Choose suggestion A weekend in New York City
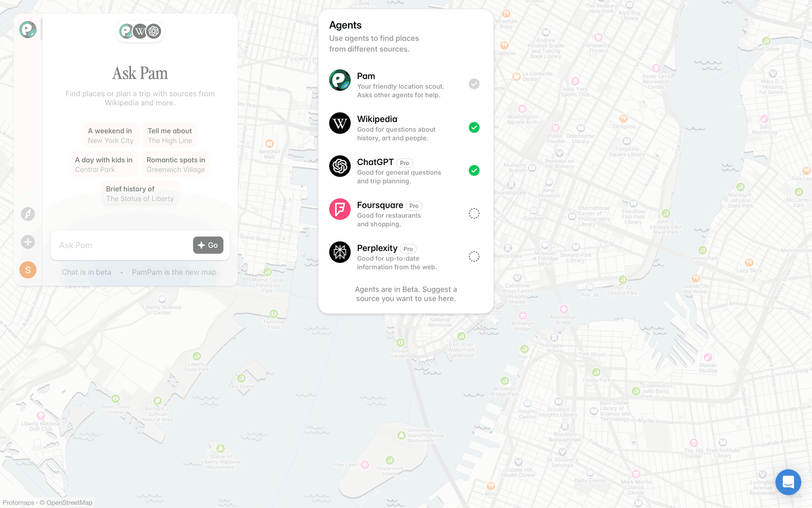 pyautogui.click(x=111, y=135)
